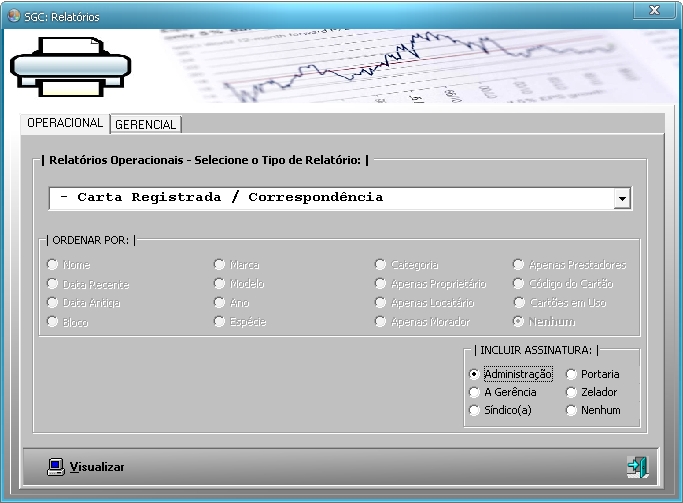The image size is (683, 503).
Task: Select the OPERACIONAL tab
Action: 65,123
